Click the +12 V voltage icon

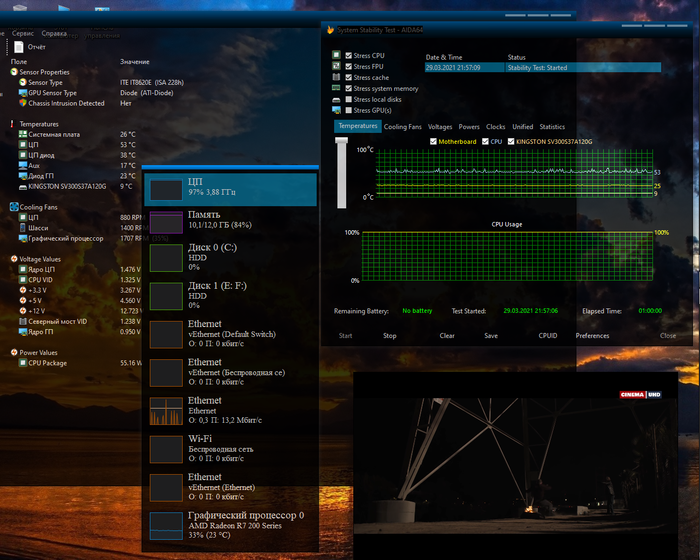23,311
